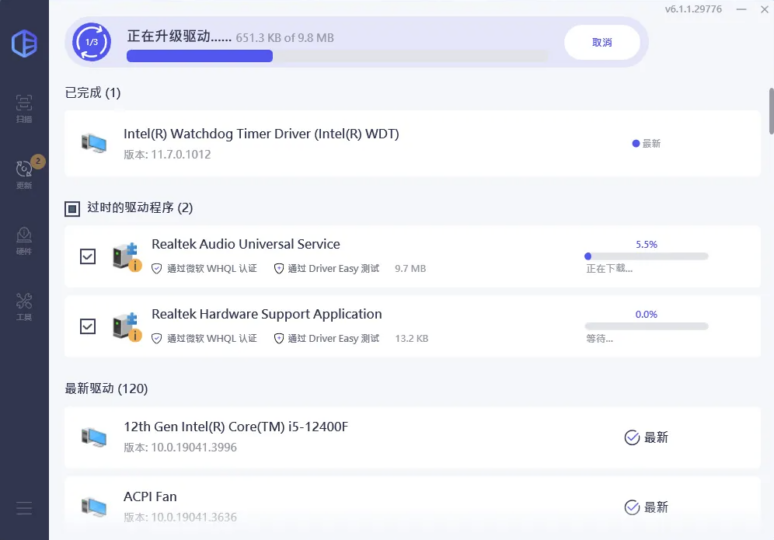This screenshot has width=774, height=540.
Task: Click the Intel Watchdog Timer device icon
Action: click(x=94, y=143)
